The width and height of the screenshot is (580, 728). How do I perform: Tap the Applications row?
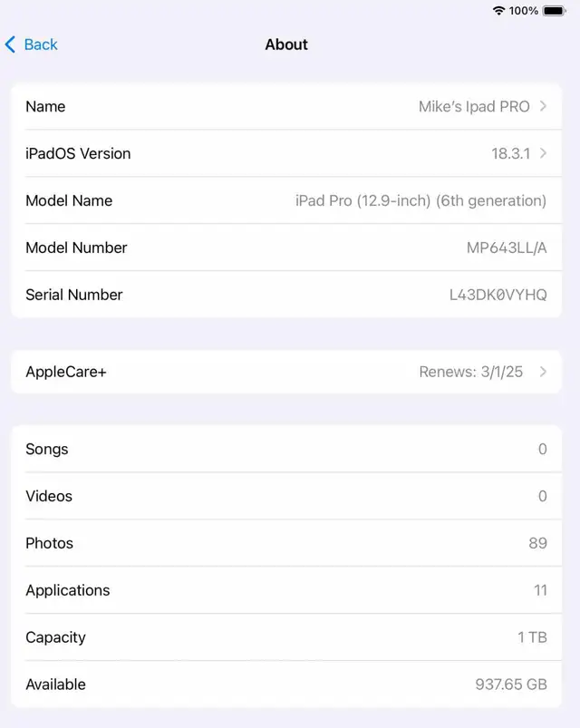tap(286, 590)
